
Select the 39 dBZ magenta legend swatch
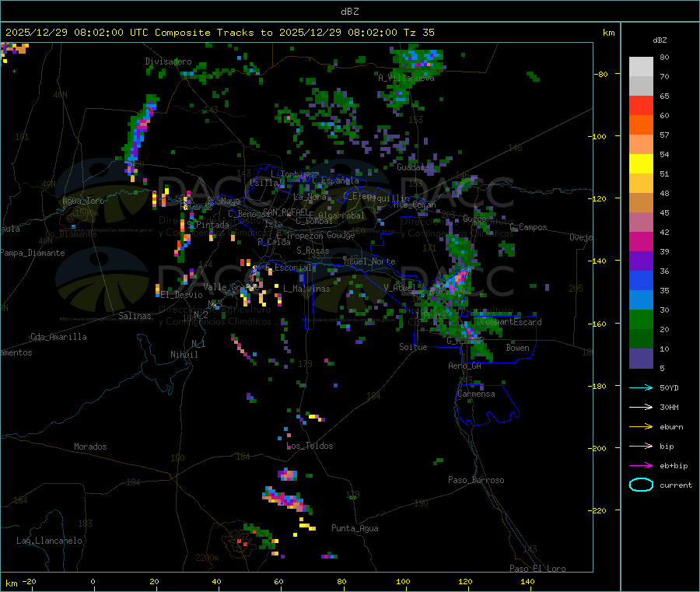click(641, 241)
